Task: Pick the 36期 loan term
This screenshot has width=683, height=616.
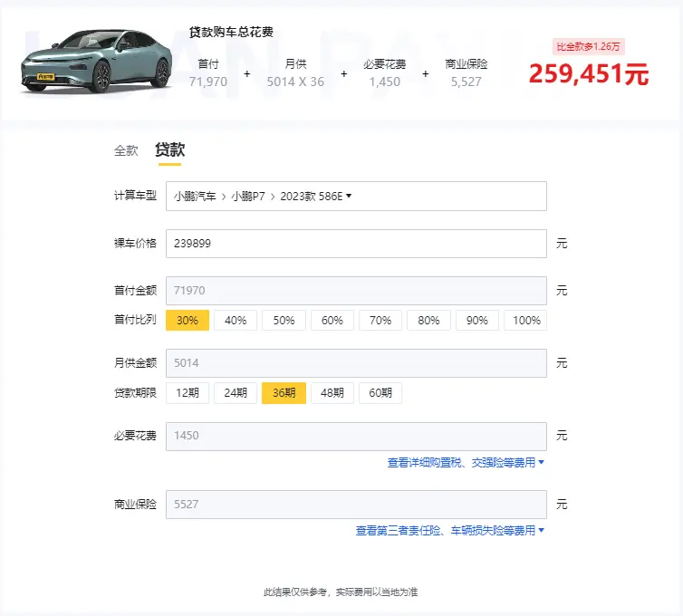Action: point(284,393)
